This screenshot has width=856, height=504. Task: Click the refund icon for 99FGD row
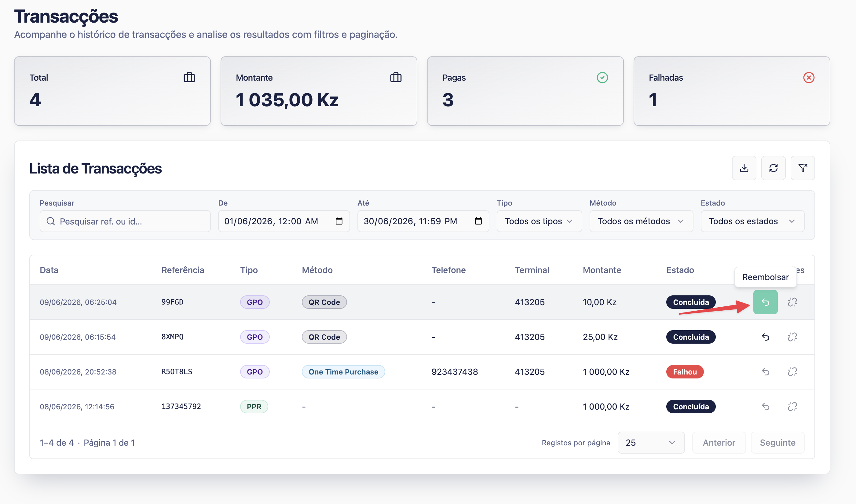point(765,302)
